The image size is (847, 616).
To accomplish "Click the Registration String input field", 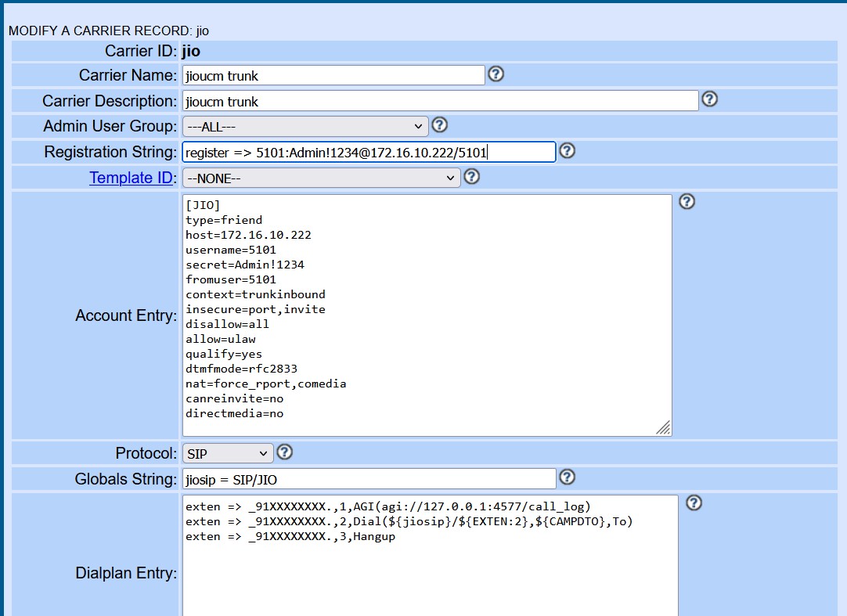I will point(368,152).
